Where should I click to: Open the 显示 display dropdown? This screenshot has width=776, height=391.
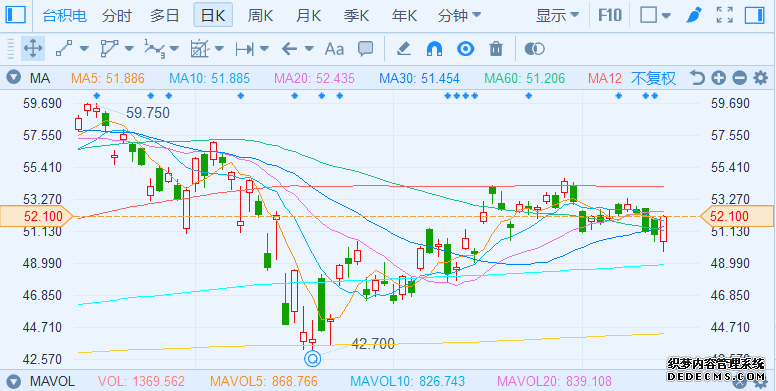pos(557,15)
